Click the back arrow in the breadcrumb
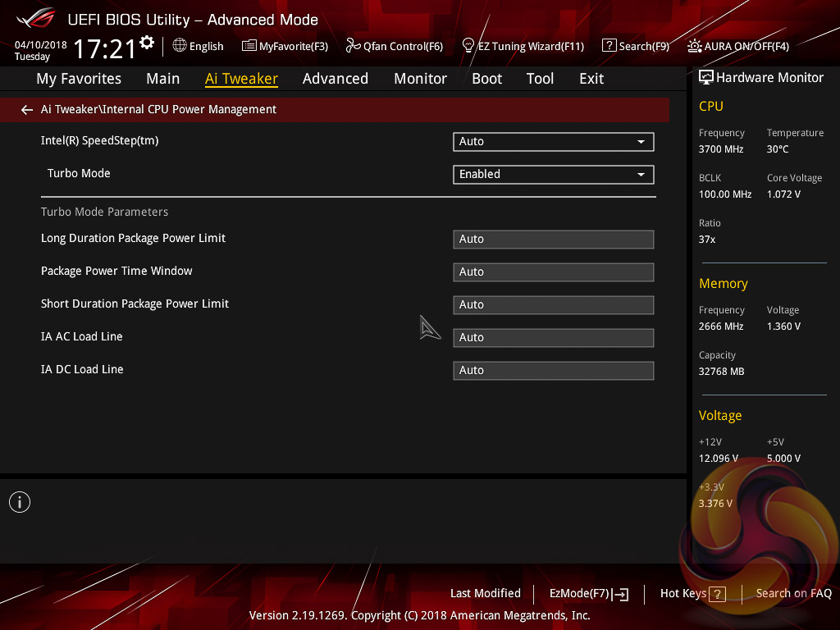 coord(27,110)
